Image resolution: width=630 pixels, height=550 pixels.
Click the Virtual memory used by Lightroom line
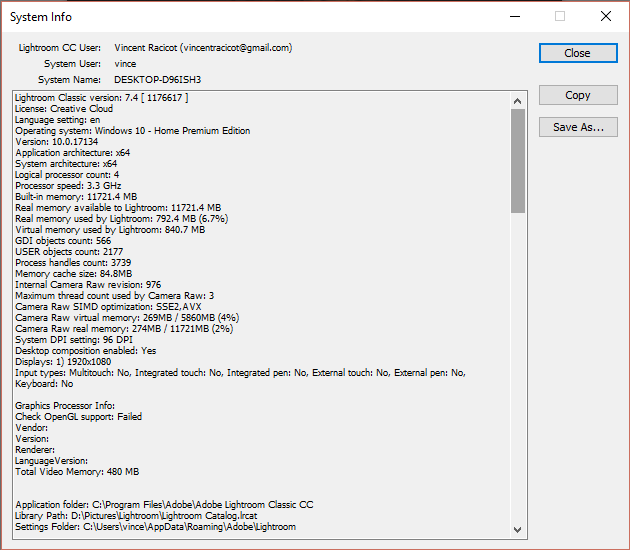(110, 230)
